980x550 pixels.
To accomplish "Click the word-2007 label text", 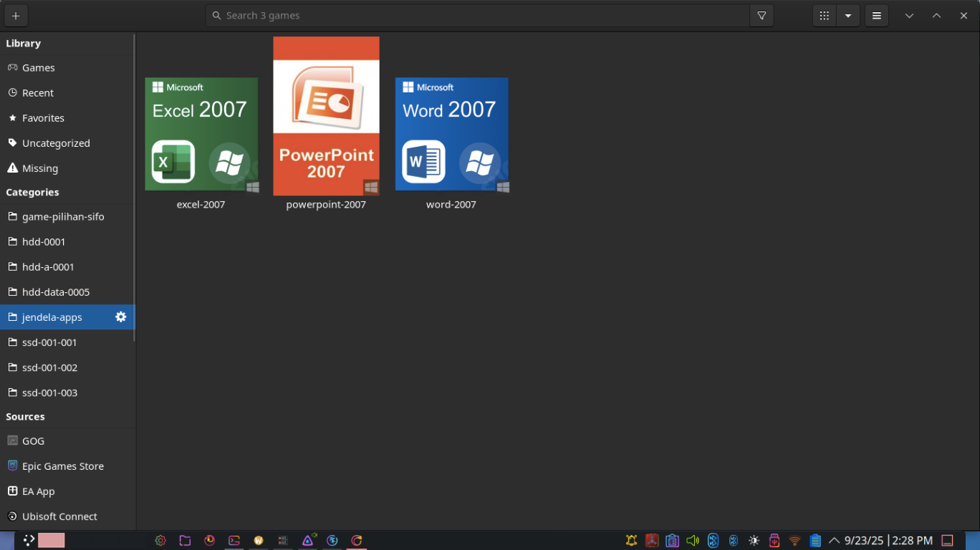I will pyautogui.click(x=451, y=204).
